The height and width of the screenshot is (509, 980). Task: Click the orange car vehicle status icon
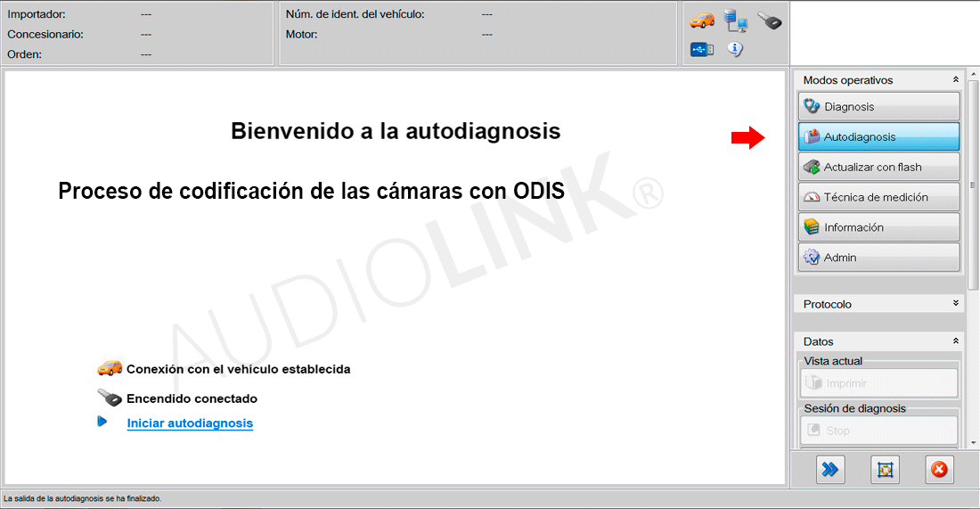coord(702,21)
